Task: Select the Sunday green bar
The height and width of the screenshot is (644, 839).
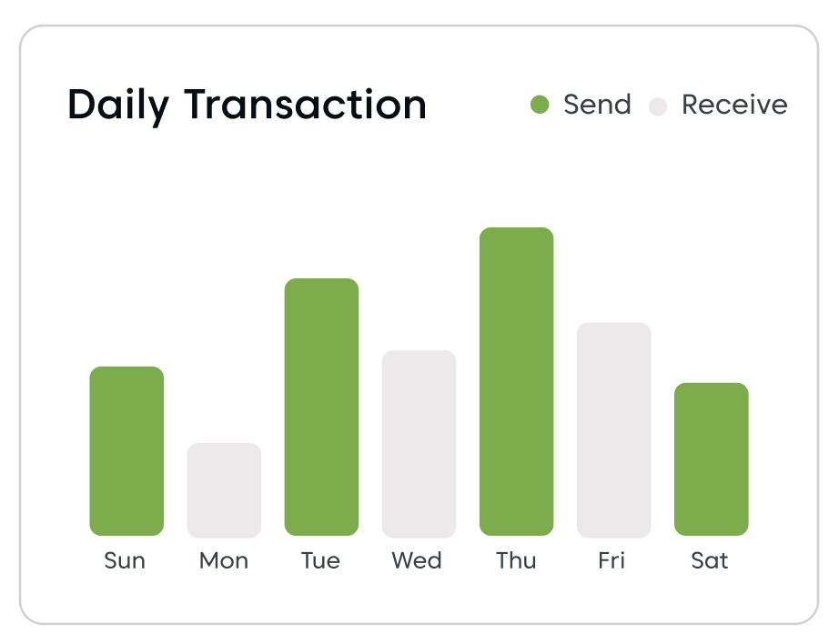Action: (x=126, y=450)
